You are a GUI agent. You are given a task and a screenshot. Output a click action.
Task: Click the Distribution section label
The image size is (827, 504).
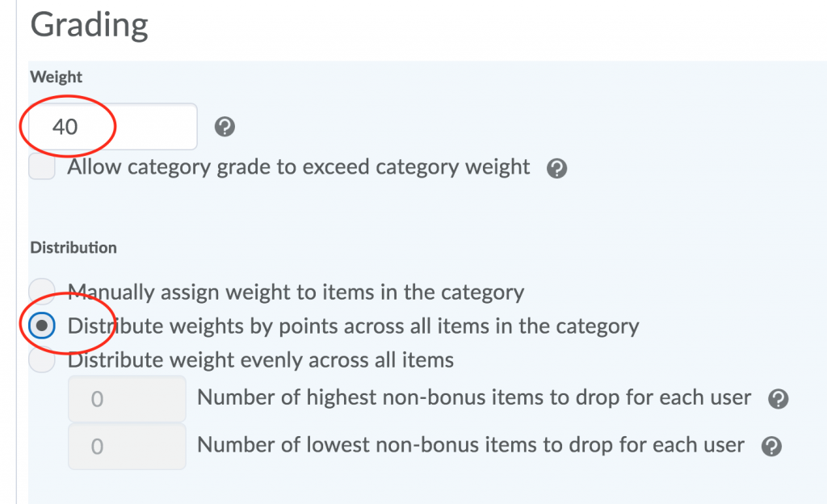click(73, 247)
